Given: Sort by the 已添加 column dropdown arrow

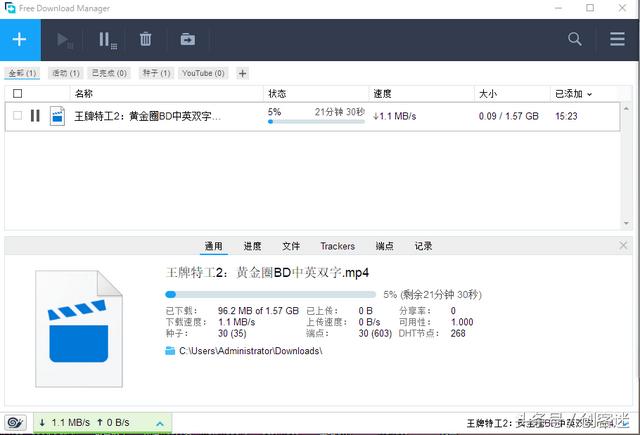Looking at the screenshot, I should [x=589, y=94].
